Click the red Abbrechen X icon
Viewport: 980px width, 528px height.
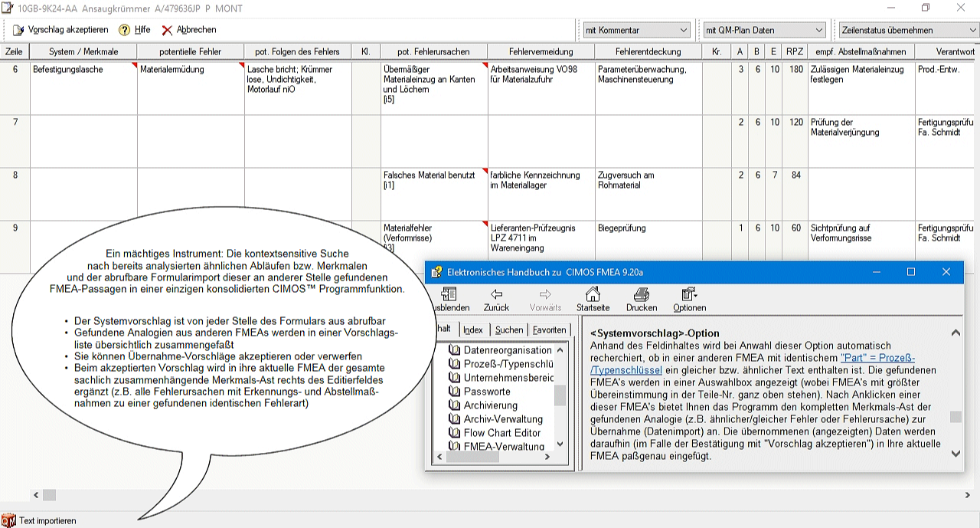[167, 30]
